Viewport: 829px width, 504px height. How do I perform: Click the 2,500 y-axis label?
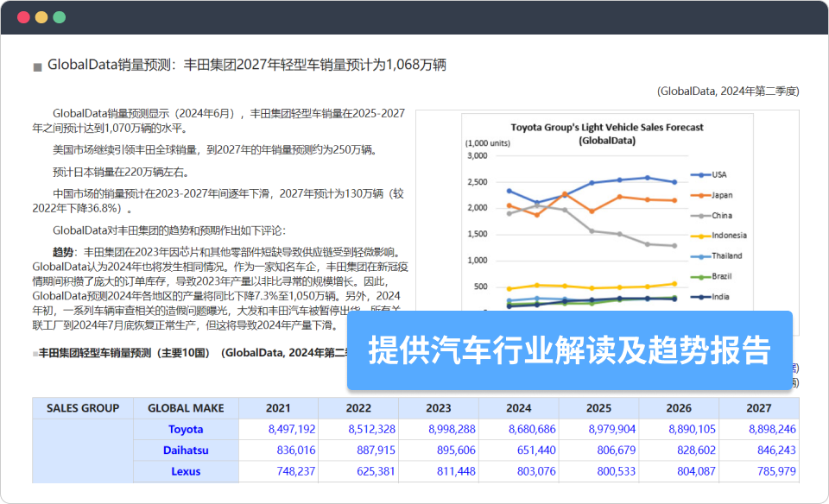(477, 182)
